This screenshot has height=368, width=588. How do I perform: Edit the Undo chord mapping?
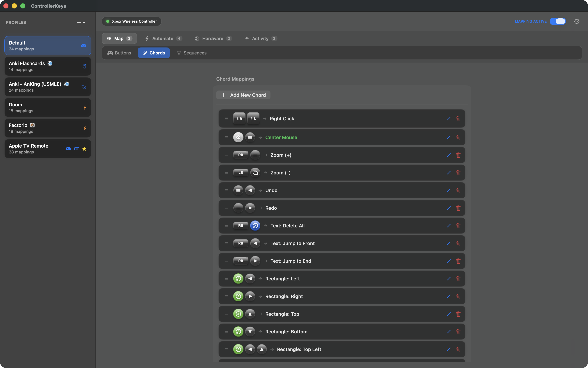click(x=449, y=190)
